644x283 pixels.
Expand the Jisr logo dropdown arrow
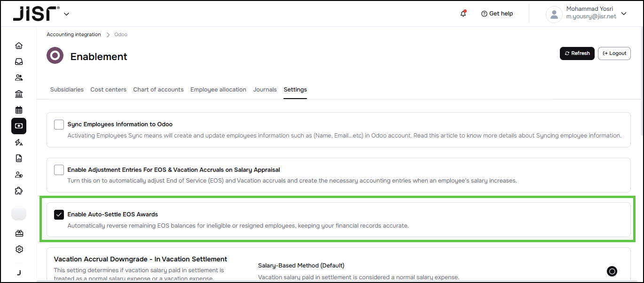(66, 14)
